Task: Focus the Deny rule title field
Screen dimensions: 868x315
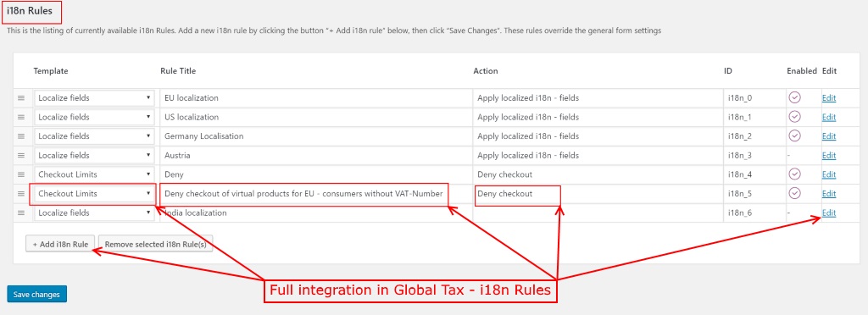Action: (x=316, y=174)
